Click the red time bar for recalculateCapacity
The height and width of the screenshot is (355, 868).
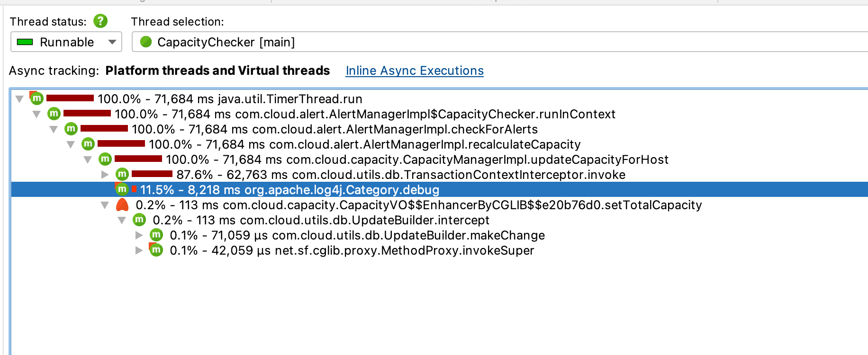(x=121, y=144)
